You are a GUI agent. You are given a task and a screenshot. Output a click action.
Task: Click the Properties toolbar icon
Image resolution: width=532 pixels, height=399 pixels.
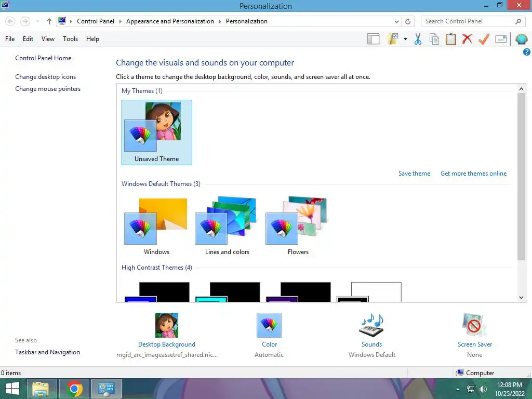501,39
